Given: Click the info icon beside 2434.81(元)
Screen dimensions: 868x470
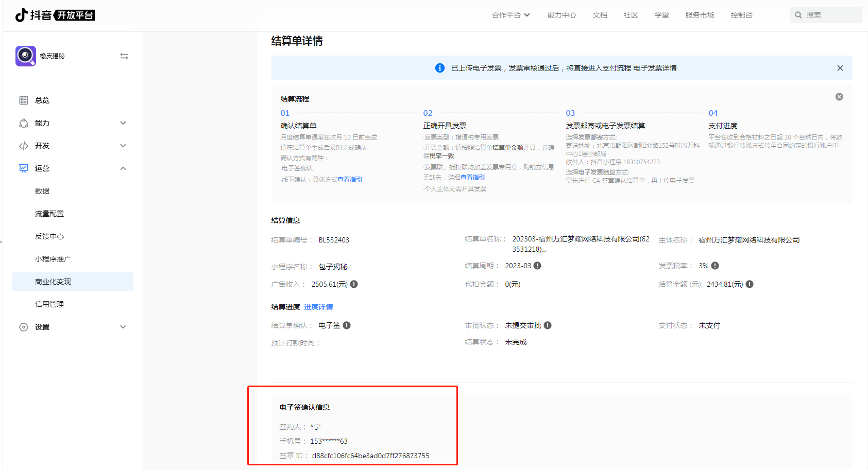Looking at the screenshot, I should tap(750, 284).
